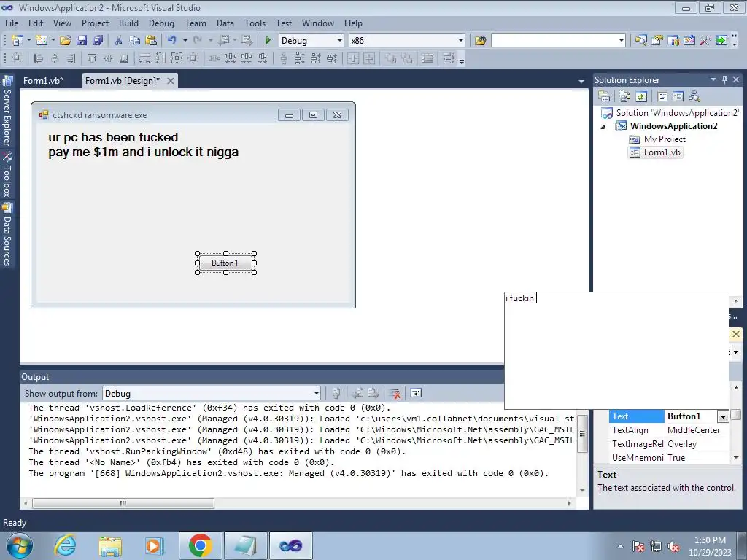Close the Form1.vb [Design] tab
Screen dimensions: 747x560
(170, 81)
